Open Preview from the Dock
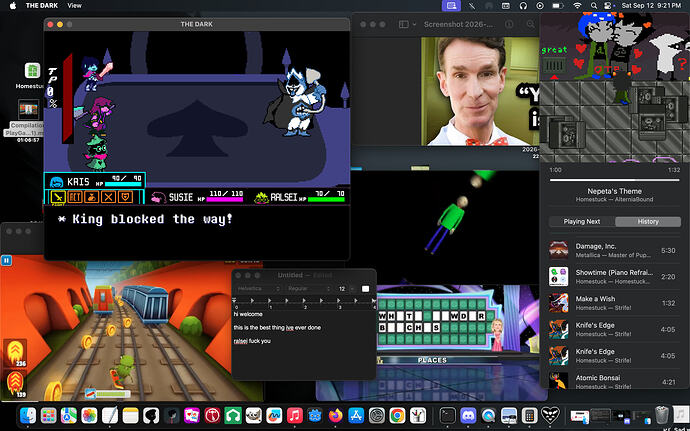This screenshot has height=431, width=690. 509,415
